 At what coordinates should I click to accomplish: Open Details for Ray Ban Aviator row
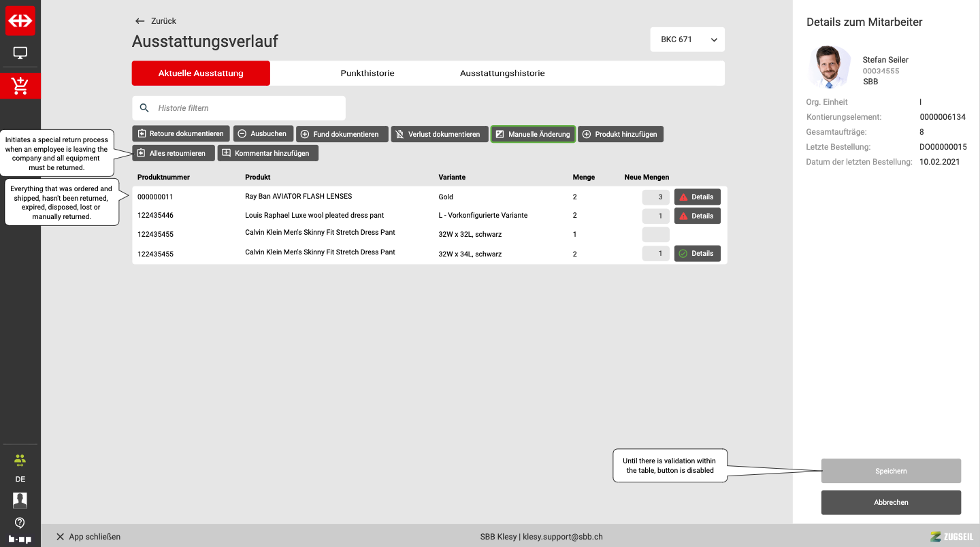[697, 197]
